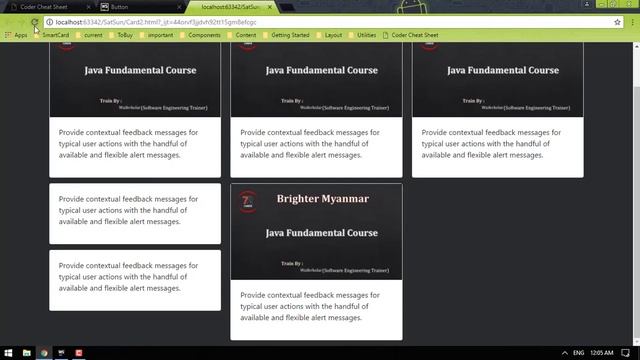
Task: Open the SmartCard bookmark folder
Action: (51, 35)
